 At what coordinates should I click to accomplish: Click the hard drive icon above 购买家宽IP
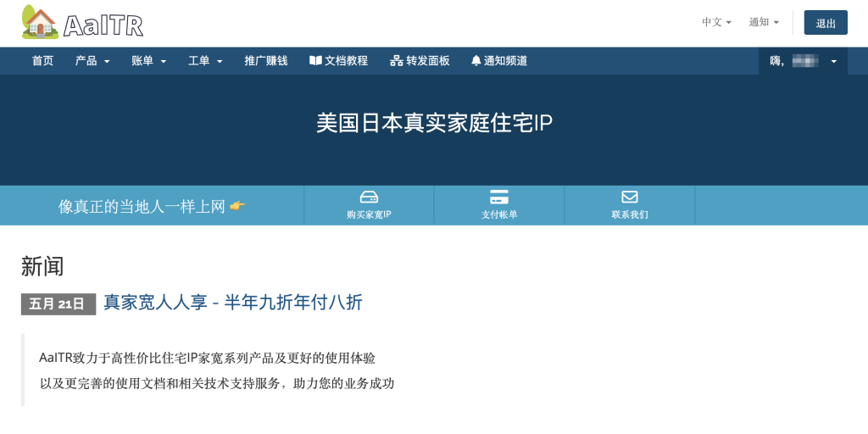click(369, 198)
